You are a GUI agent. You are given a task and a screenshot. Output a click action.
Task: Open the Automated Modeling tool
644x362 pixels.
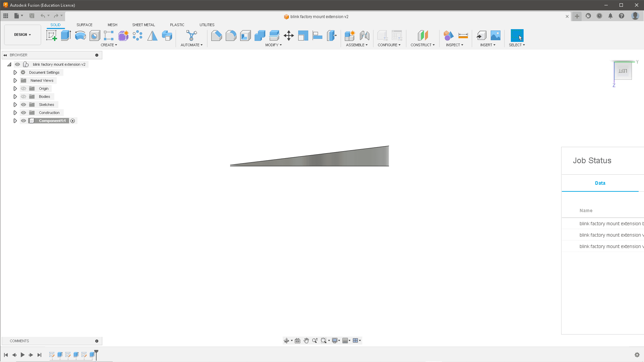pos(192,36)
